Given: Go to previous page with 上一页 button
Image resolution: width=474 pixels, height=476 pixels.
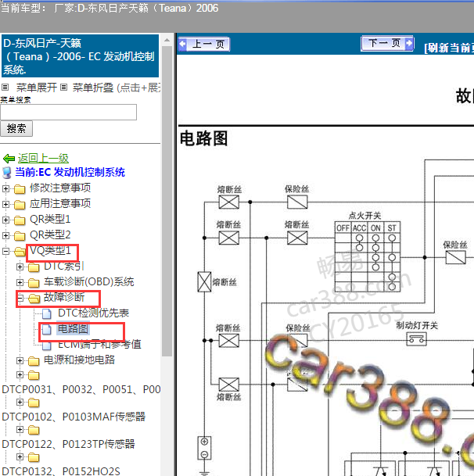Looking at the screenshot, I should 204,45.
